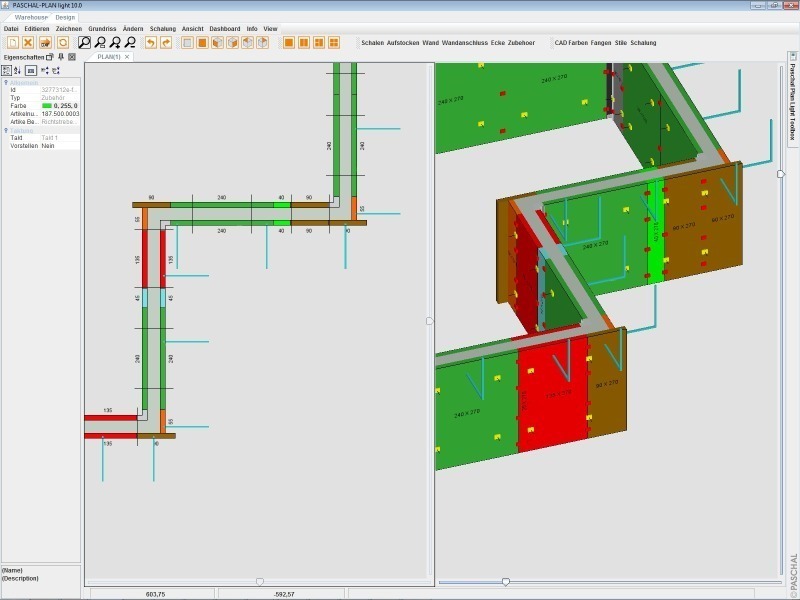Image resolution: width=800 pixels, height=600 pixels.
Task: Click the CAD toolbar button
Action: [x=561, y=43]
